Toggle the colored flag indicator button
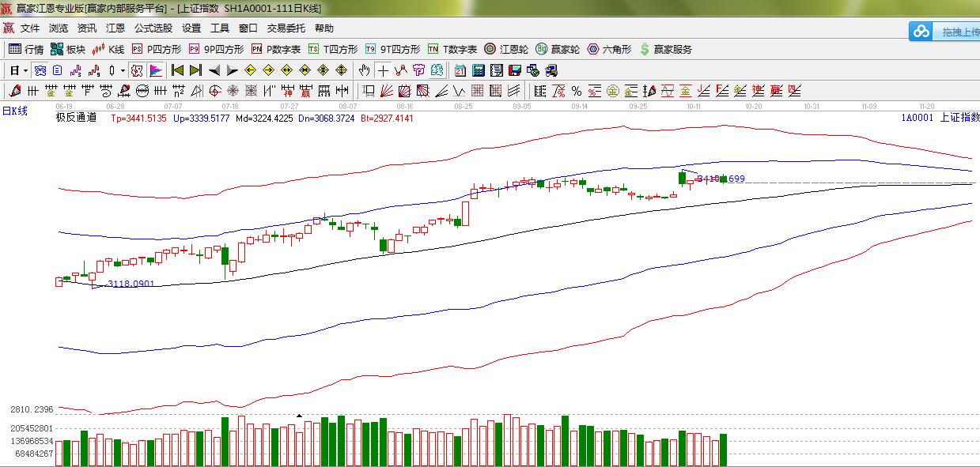 [155, 70]
